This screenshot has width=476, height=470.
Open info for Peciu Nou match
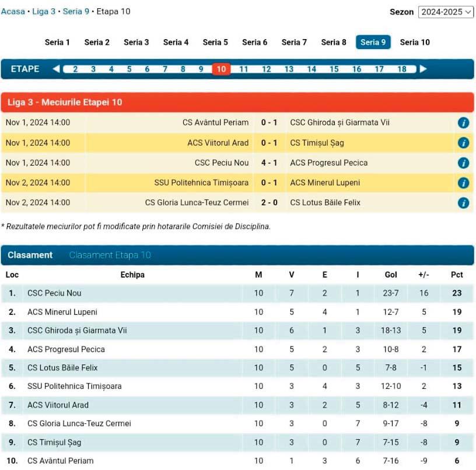[x=463, y=163]
